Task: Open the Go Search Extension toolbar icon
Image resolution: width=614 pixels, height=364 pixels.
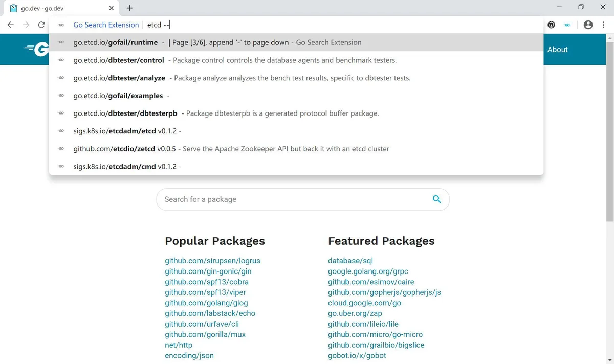Action: pyautogui.click(x=567, y=25)
